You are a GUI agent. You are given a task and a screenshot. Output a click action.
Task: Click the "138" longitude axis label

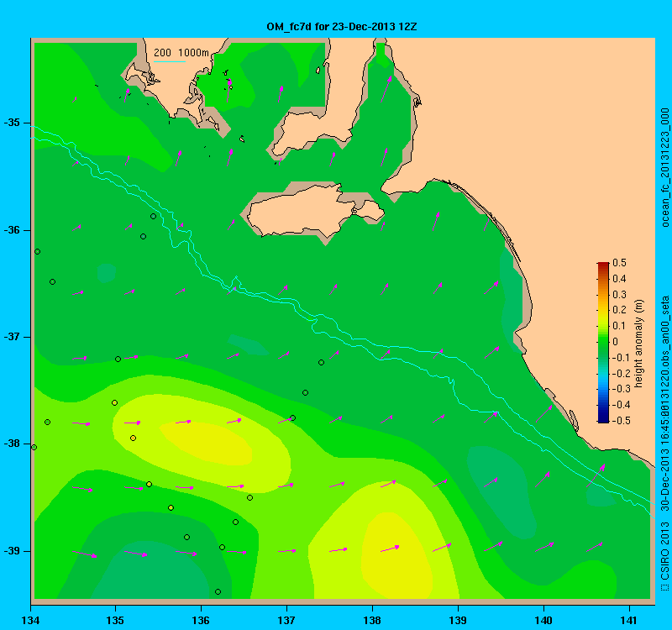click(372, 620)
